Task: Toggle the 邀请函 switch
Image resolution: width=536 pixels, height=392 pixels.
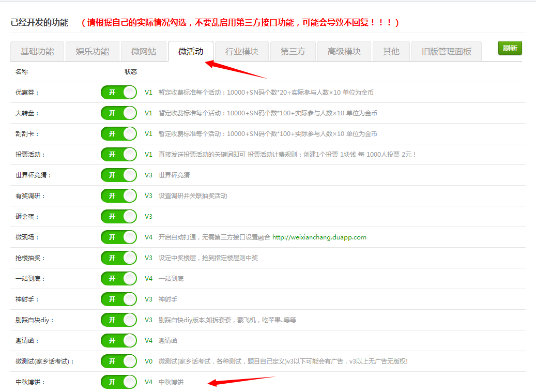Action: pyautogui.click(x=119, y=341)
